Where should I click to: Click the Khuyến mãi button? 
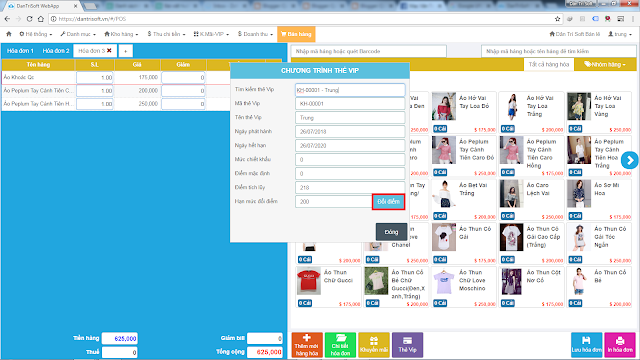coord(374,345)
